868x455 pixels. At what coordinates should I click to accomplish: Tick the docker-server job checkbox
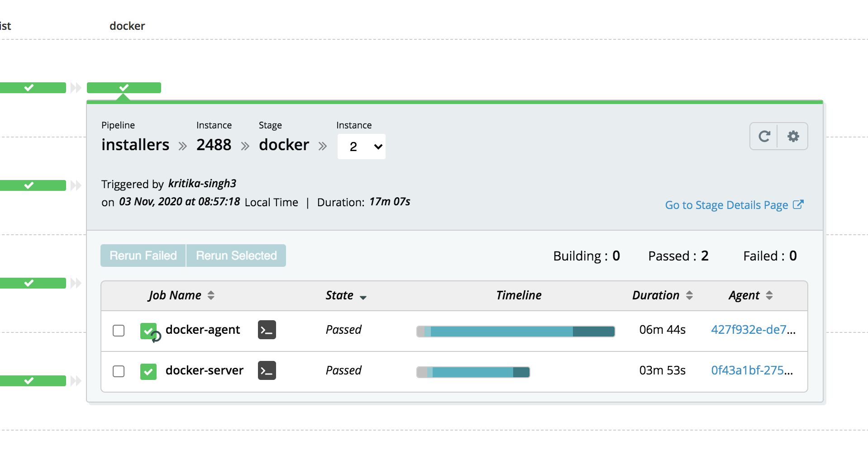[x=119, y=371]
